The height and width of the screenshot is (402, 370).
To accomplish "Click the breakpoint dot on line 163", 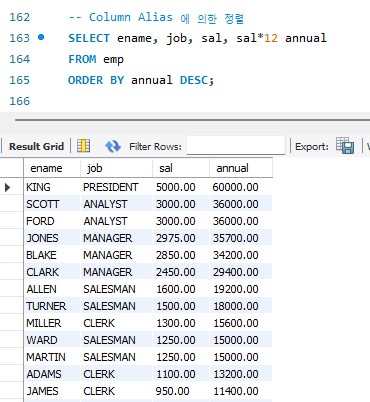I will [41, 37].
